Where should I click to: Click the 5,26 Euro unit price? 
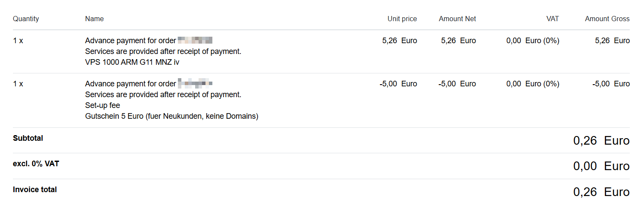coord(399,41)
